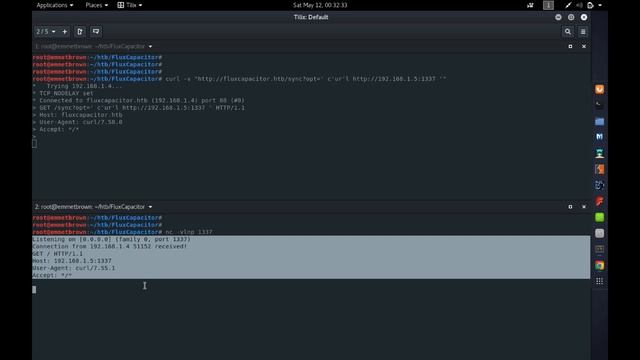Open the Places menu
Image resolution: width=640 pixels, height=360 pixels.
pyautogui.click(x=96, y=5)
